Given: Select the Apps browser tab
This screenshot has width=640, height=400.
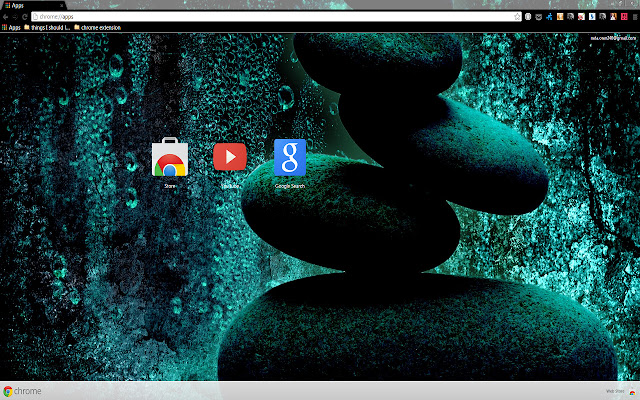Looking at the screenshot, I should click(x=33, y=5).
